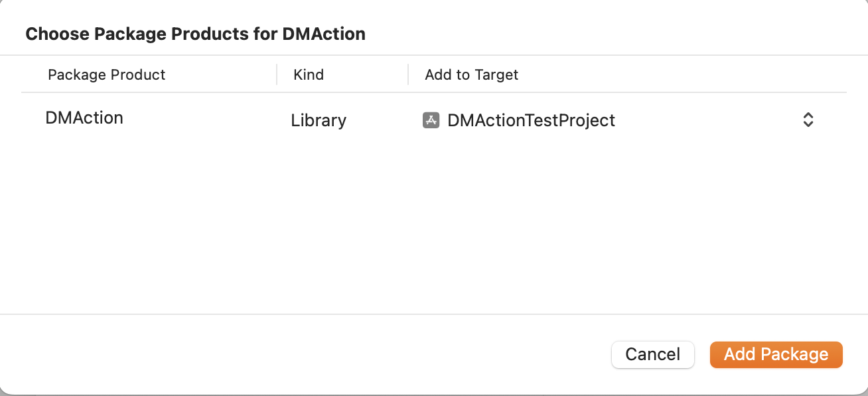Click the DMAction name in the dialog title
This screenshot has height=396, width=868.
point(324,34)
